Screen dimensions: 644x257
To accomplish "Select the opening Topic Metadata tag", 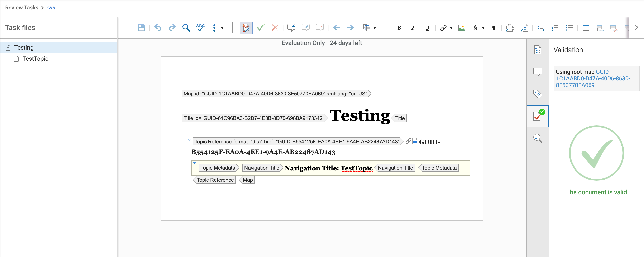I will (219, 168).
